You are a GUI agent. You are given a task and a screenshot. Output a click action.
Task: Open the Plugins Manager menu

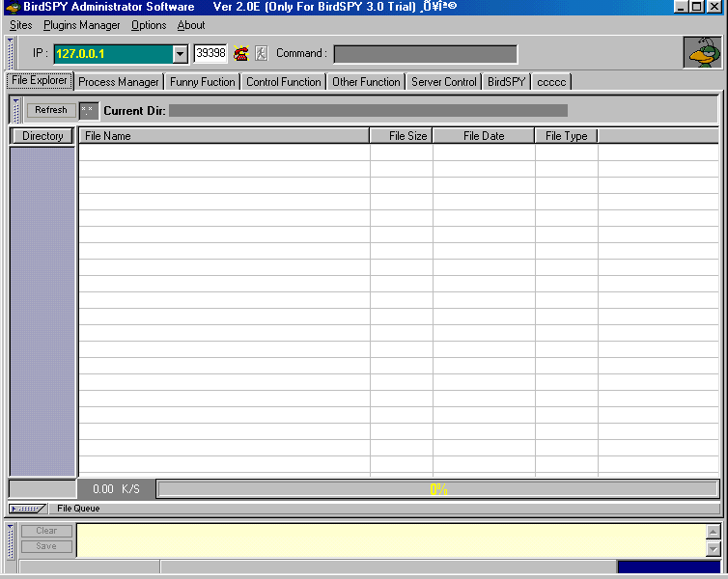[82, 25]
